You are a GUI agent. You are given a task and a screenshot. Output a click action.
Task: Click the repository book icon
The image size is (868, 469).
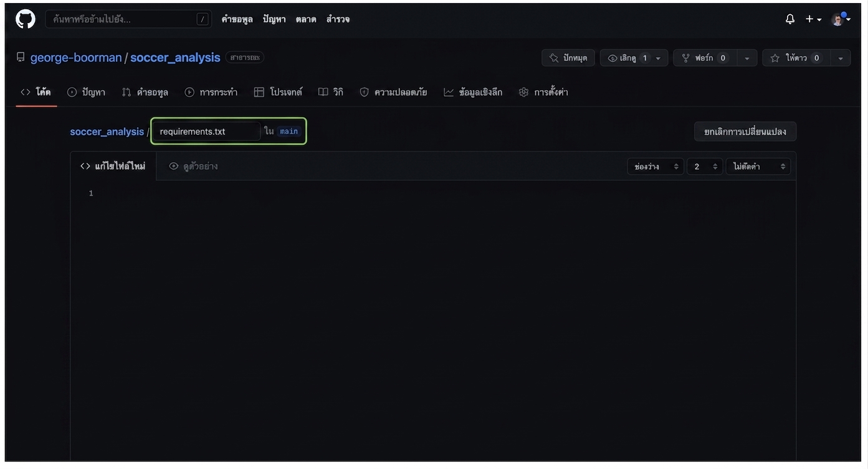coord(21,57)
